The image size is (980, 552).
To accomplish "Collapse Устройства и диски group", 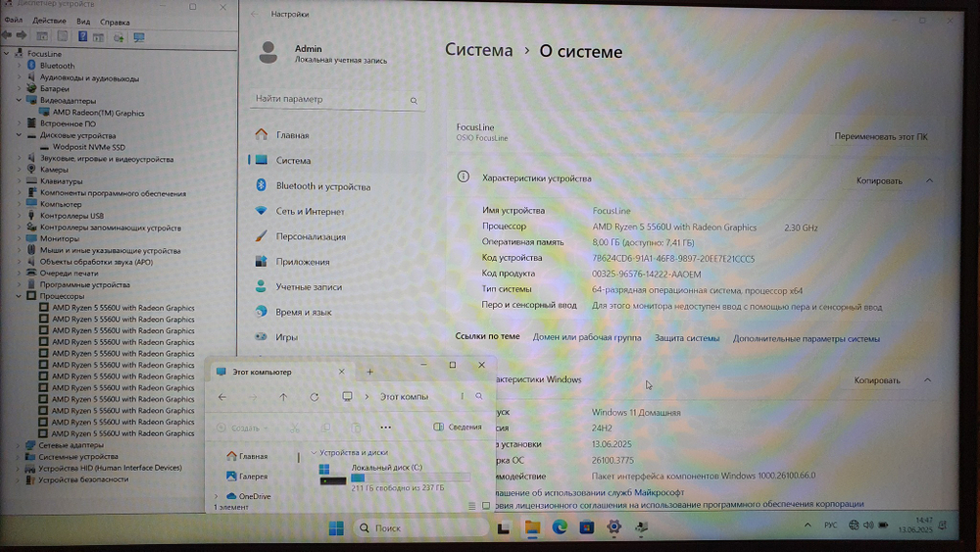I will (314, 453).
